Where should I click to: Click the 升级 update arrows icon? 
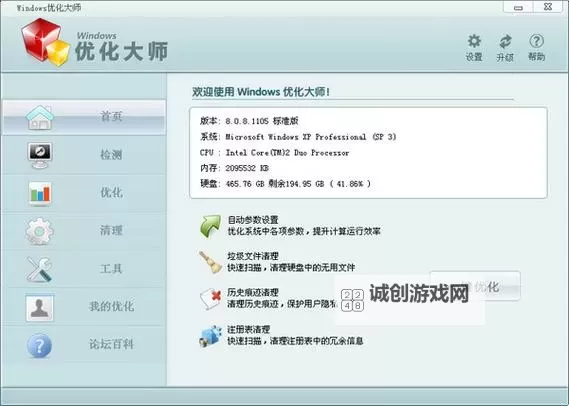(x=505, y=42)
